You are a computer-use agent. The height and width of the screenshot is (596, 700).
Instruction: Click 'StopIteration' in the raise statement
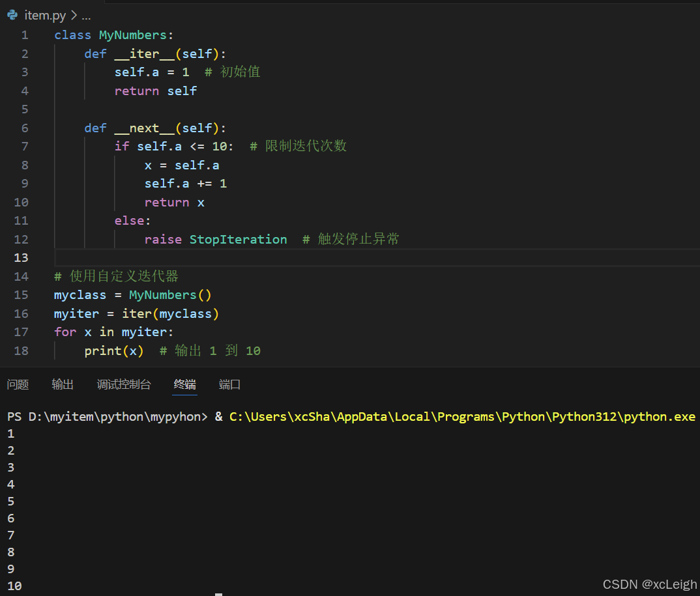[x=239, y=240]
